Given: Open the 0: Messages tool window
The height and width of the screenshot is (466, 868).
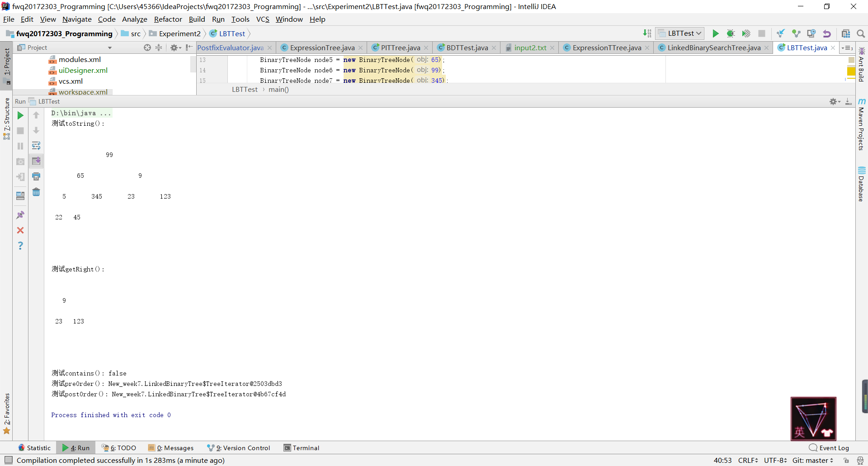Looking at the screenshot, I should coord(171,448).
